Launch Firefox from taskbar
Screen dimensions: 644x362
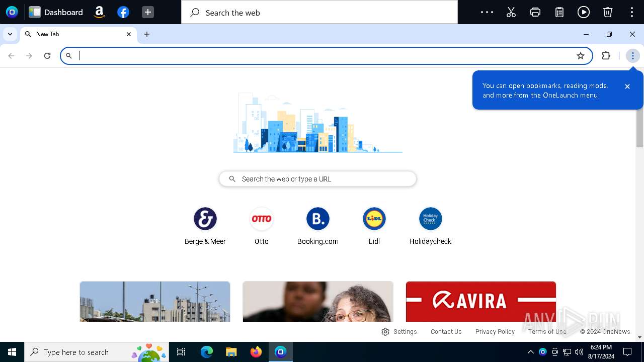tap(256, 352)
